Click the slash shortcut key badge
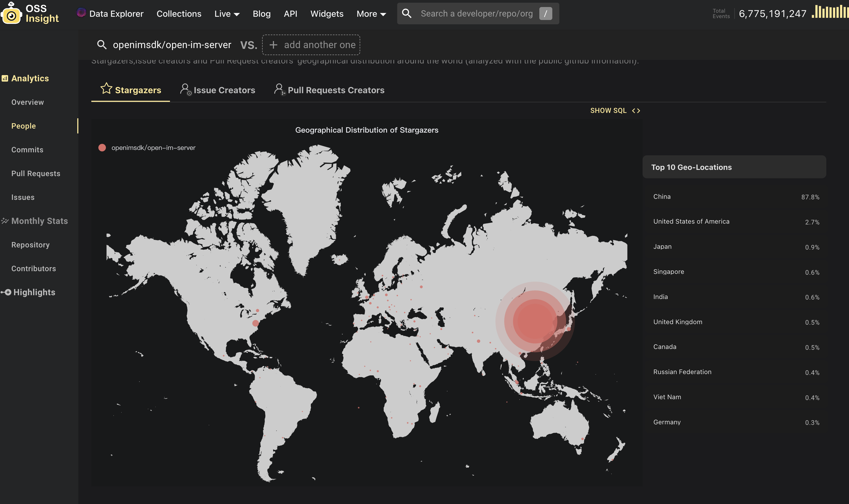Image resolution: width=849 pixels, height=504 pixels. coord(545,14)
